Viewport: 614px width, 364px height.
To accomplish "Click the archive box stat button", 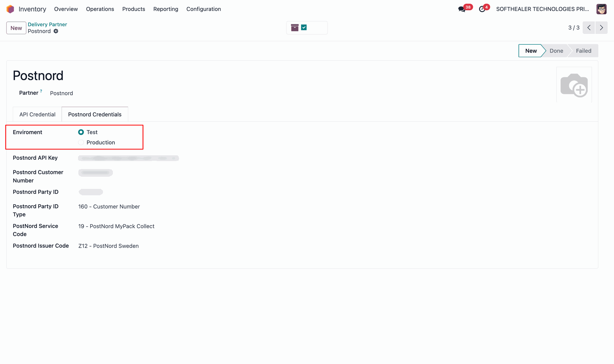I will point(295,28).
